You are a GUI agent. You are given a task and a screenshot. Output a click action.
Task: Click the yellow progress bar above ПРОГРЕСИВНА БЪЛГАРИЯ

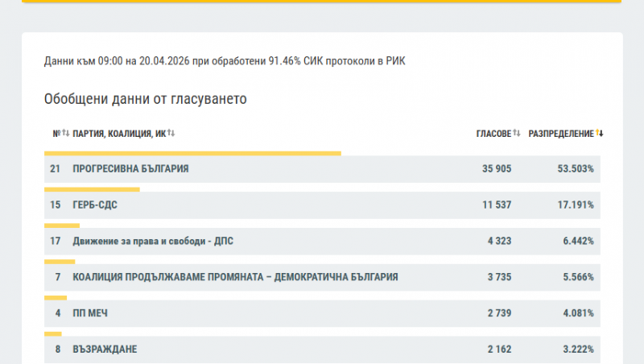click(192, 152)
